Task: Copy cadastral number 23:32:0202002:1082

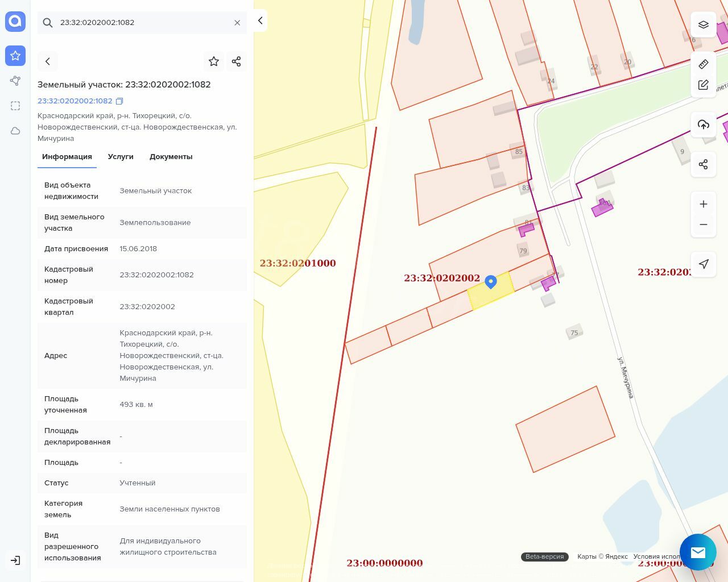Action: (119, 101)
